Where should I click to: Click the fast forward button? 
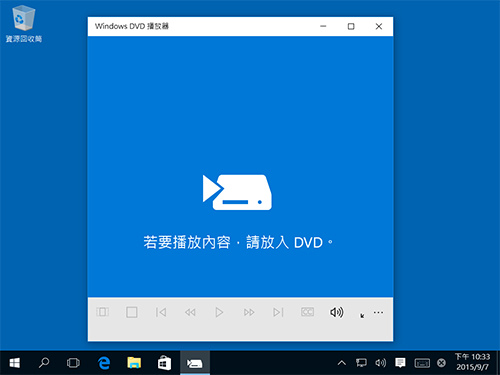tap(249, 312)
